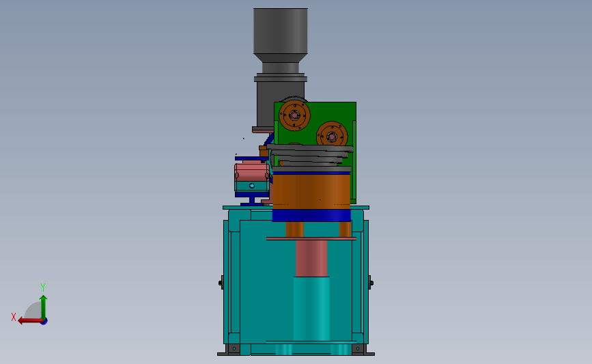The width and height of the screenshot is (592, 364).
Task: Click the red X axis arrow of the triad
Action: click(x=29, y=321)
